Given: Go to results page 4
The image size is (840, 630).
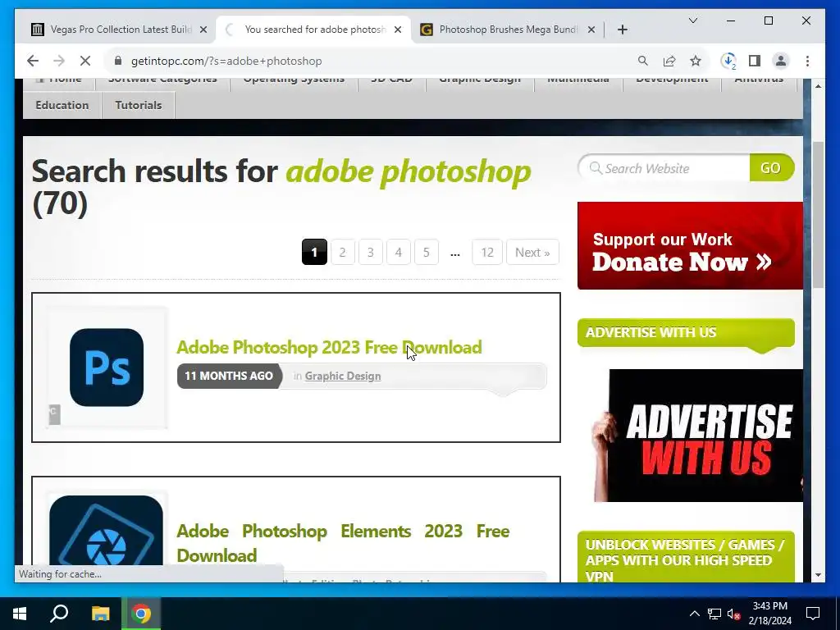Looking at the screenshot, I should [398, 252].
